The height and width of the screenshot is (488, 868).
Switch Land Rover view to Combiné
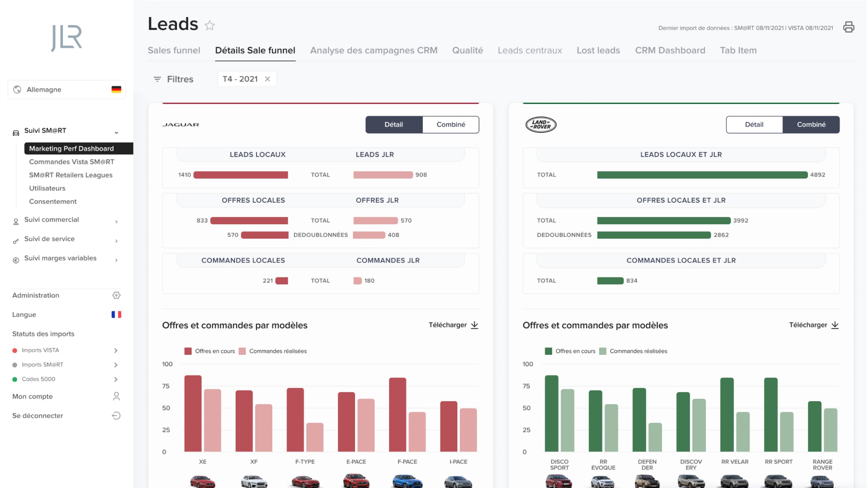(x=811, y=125)
